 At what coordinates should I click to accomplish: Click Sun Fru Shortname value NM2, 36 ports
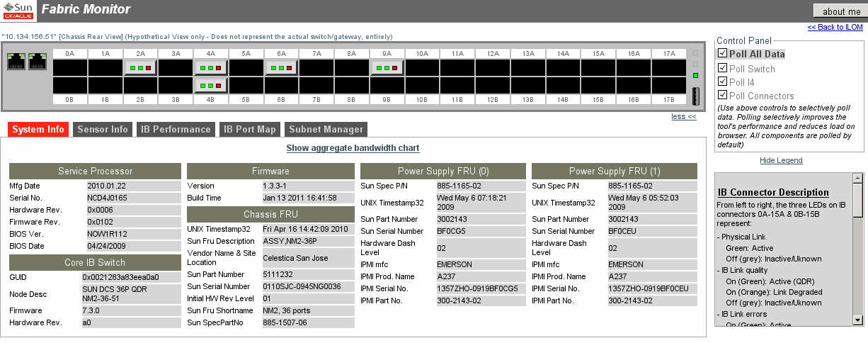coord(307,310)
